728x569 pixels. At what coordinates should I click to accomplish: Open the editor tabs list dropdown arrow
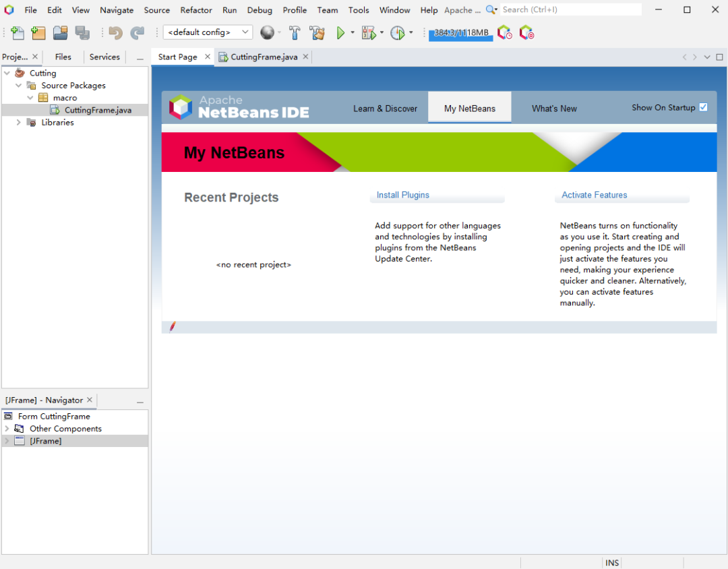pyautogui.click(x=706, y=57)
